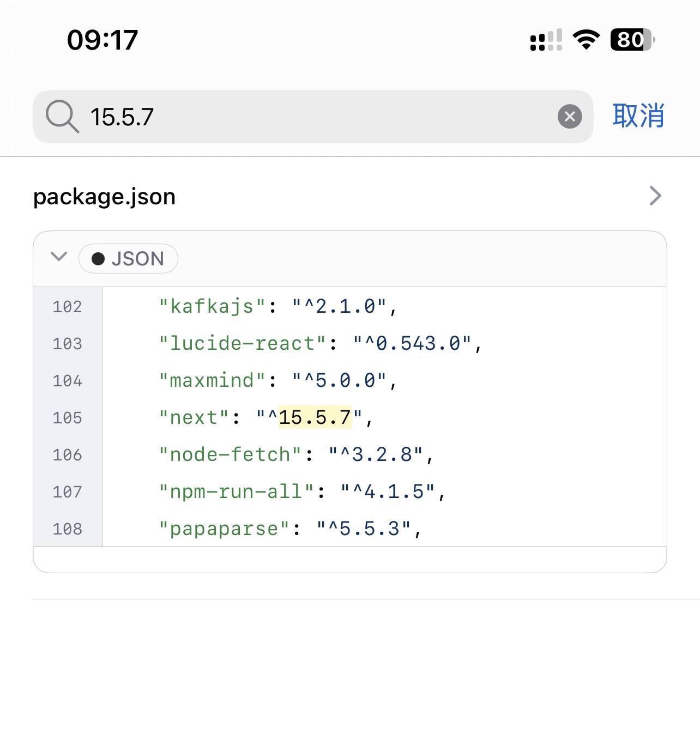Image resolution: width=700 pixels, height=753 pixels.
Task: Tap the 09:17 clock in status bar
Action: click(102, 40)
